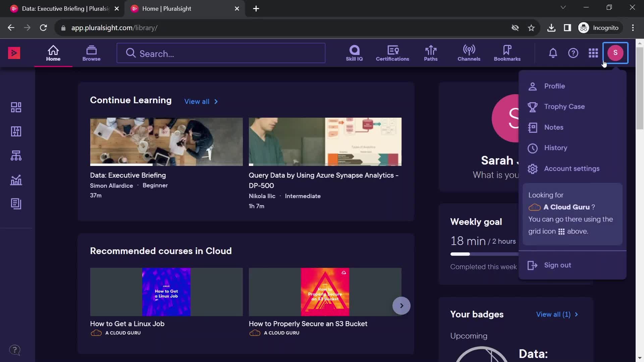This screenshot has width=644, height=362.
Task: Click View all for Continue Learning
Action: (201, 102)
